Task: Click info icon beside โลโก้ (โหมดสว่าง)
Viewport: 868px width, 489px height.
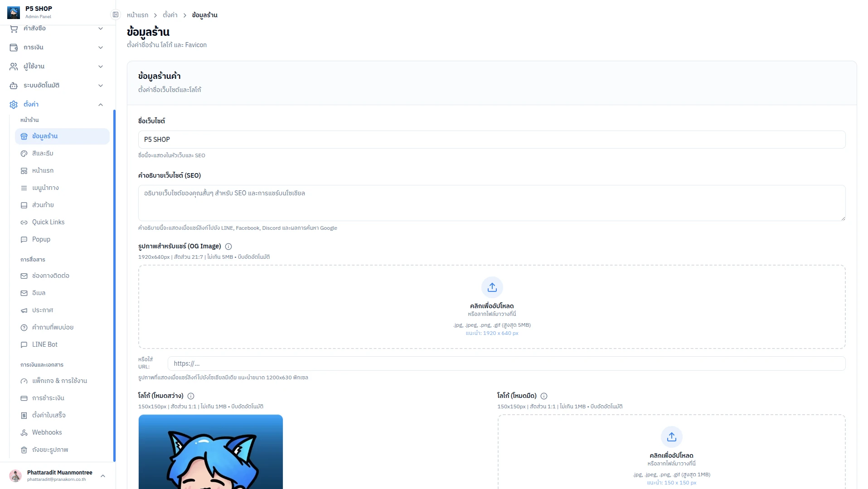Action: (191, 396)
